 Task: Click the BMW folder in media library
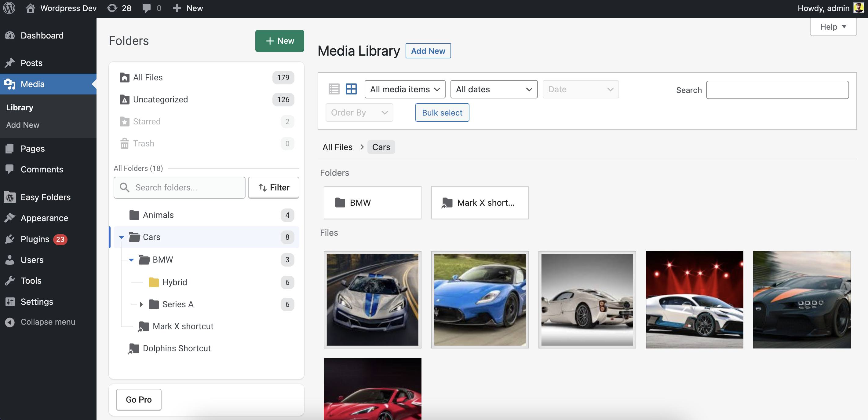click(x=373, y=202)
